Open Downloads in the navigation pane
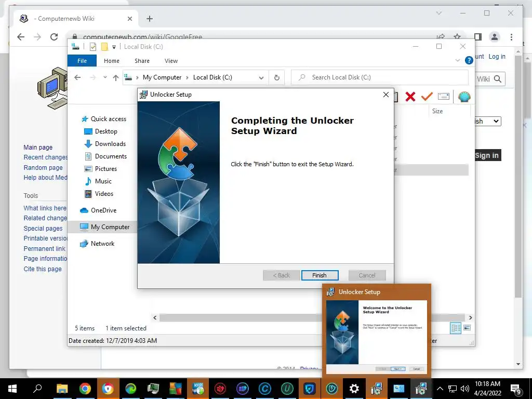The image size is (532, 399). (x=105, y=144)
